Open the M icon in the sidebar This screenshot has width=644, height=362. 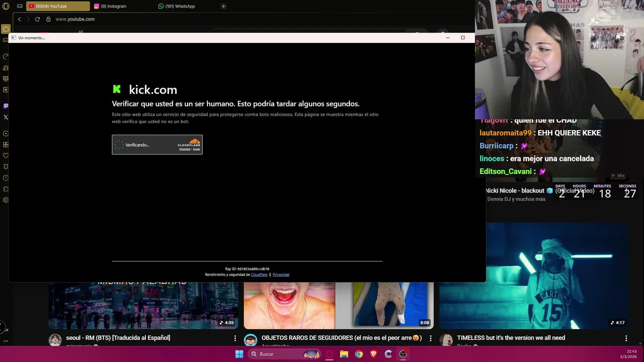pyautogui.click(x=6, y=89)
